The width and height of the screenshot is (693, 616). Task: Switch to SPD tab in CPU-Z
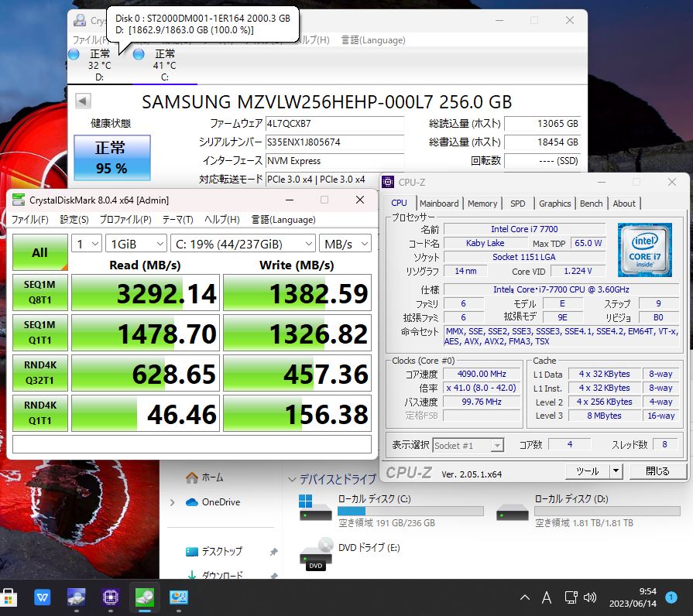(x=517, y=204)
